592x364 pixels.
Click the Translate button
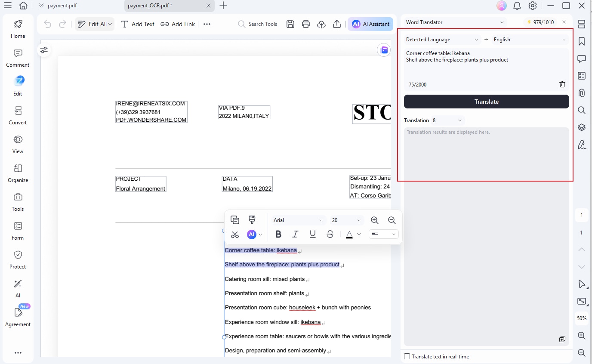pos(487,102)
